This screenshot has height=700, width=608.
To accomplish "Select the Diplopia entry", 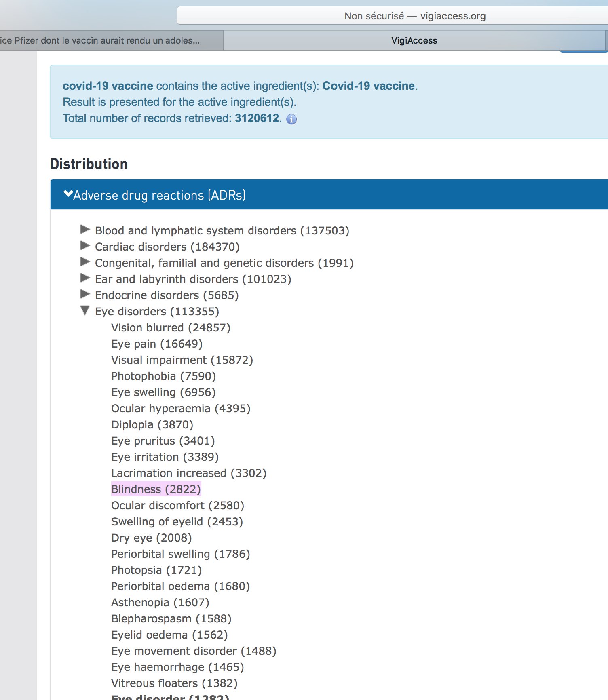I will 152,425.
